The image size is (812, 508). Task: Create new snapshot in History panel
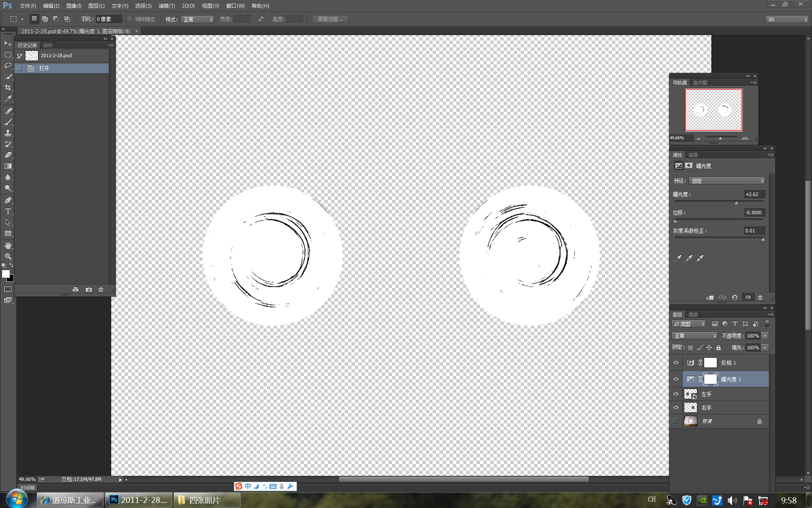click(x=88, y=290)
